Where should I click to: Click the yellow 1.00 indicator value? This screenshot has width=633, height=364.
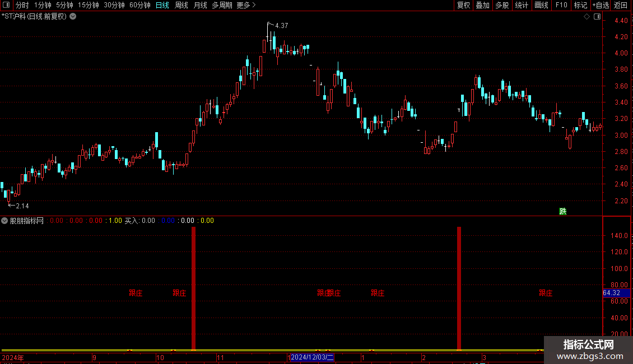tap(115, 221)
